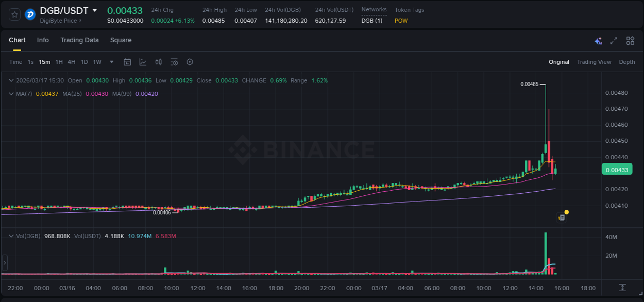This screenshot has width=644, height=302.
Task: Switch to the Trading Data tab
Action: pos(79,40)
